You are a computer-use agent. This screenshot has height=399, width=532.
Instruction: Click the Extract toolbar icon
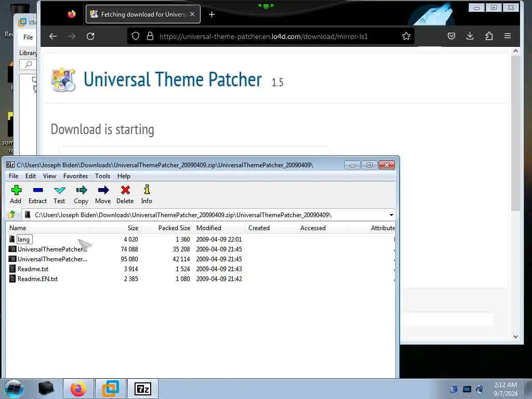(x=37, y=194)
